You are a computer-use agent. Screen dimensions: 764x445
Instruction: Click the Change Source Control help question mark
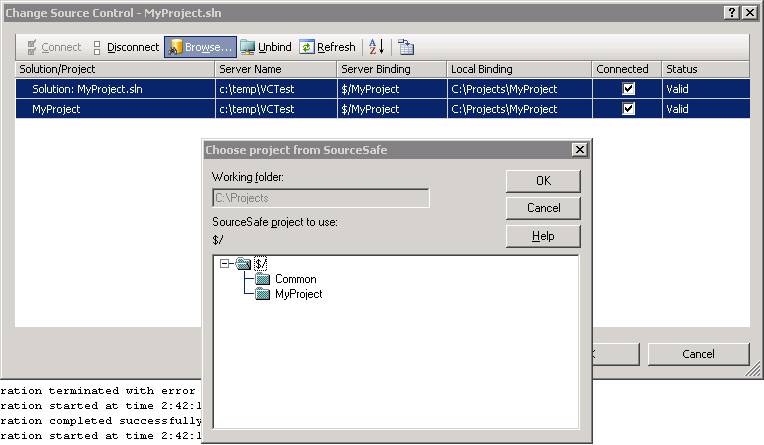click(x=732, y=12)
